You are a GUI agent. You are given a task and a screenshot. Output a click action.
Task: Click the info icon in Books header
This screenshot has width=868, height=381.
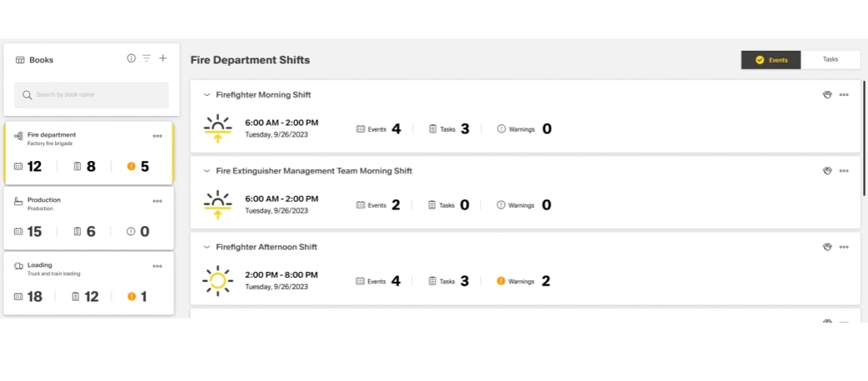[x=131, y=58]
